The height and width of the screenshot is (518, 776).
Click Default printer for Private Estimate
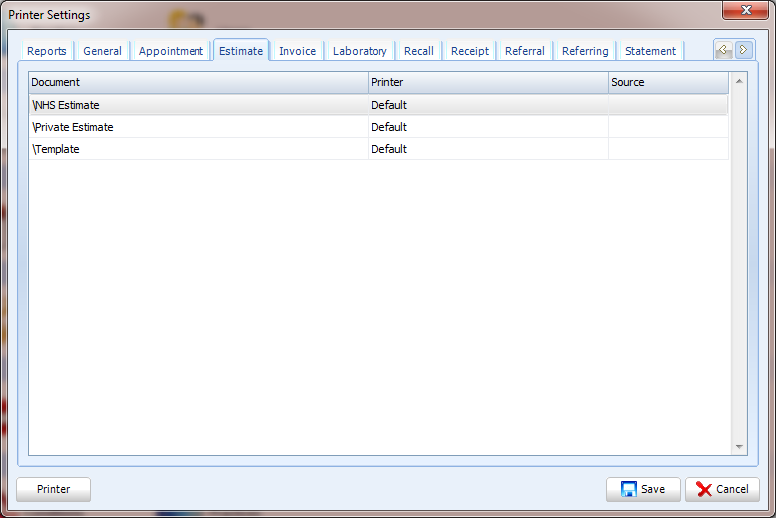pos(488,127)
